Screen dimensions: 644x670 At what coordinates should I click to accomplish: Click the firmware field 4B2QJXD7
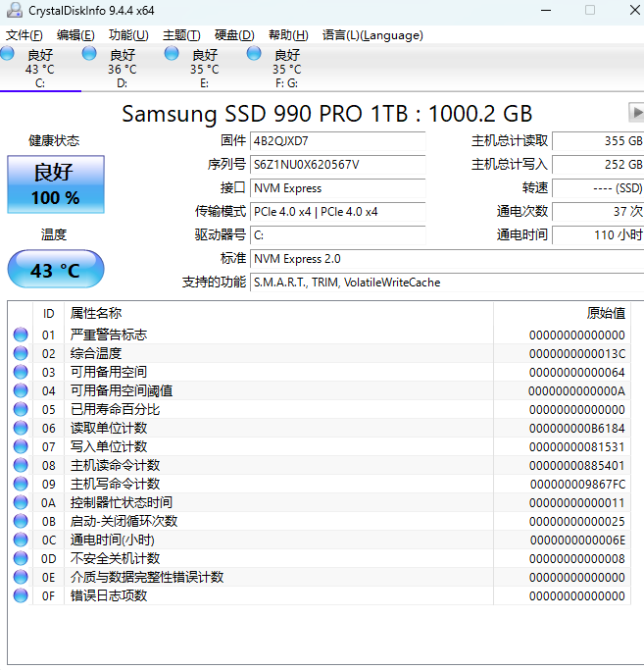point(338,141)
